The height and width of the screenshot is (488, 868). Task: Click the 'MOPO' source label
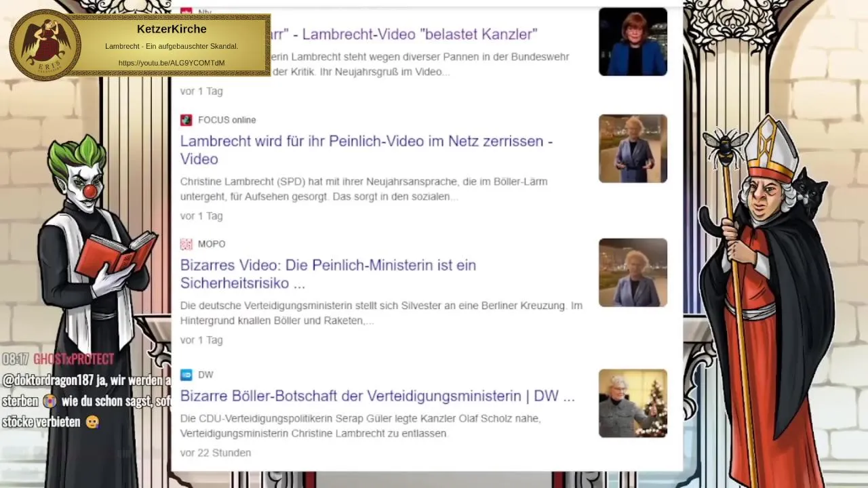tap(212, 244)
